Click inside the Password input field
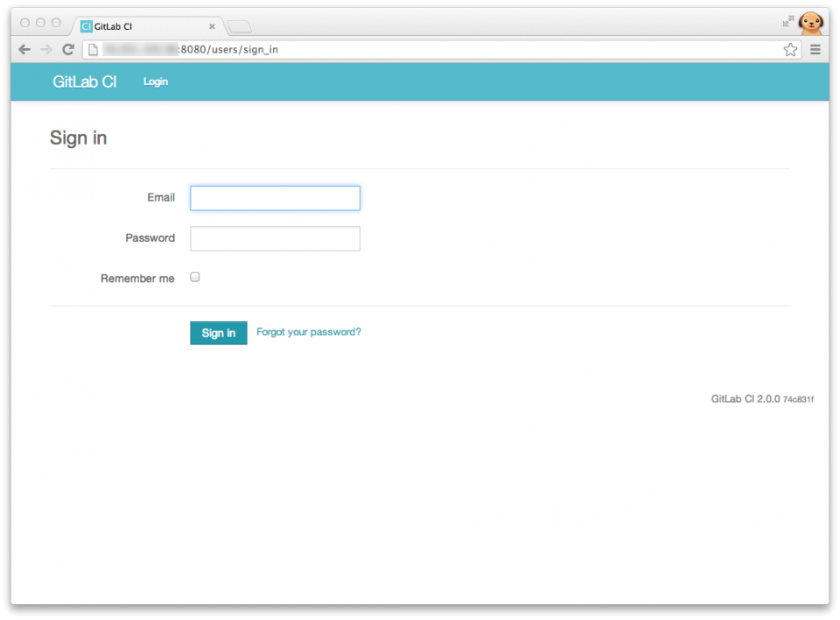The image size is (840, 620). point(275,238)
